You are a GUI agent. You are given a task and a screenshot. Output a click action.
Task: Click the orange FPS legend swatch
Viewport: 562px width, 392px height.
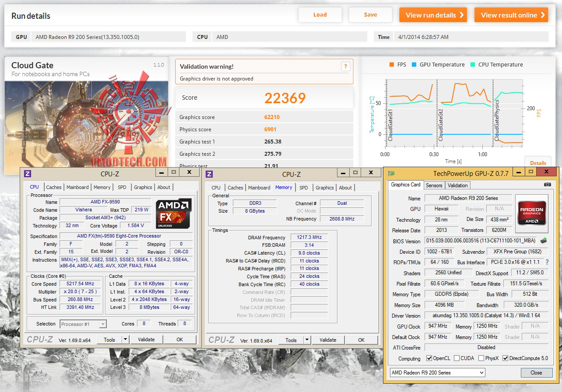(x=391, y=65)
